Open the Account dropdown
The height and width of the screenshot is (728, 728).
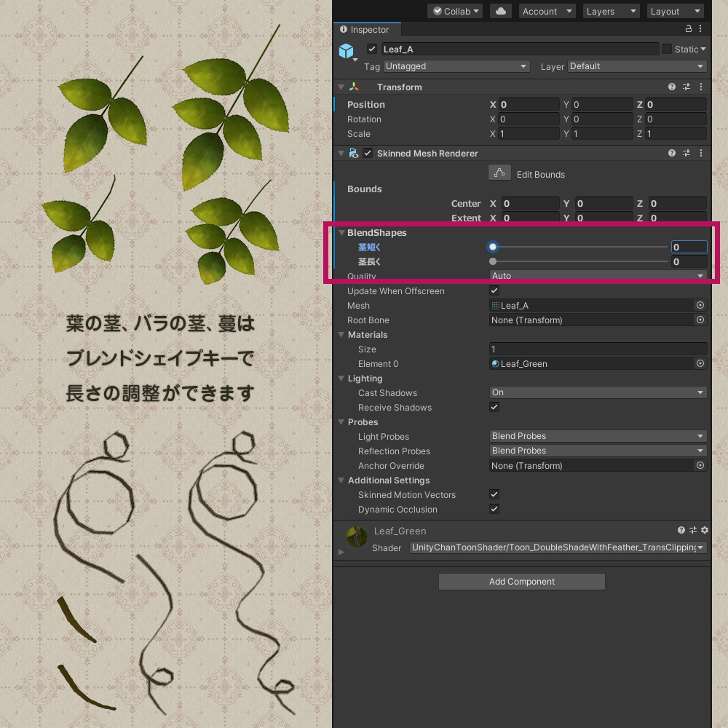pos(547,11)
